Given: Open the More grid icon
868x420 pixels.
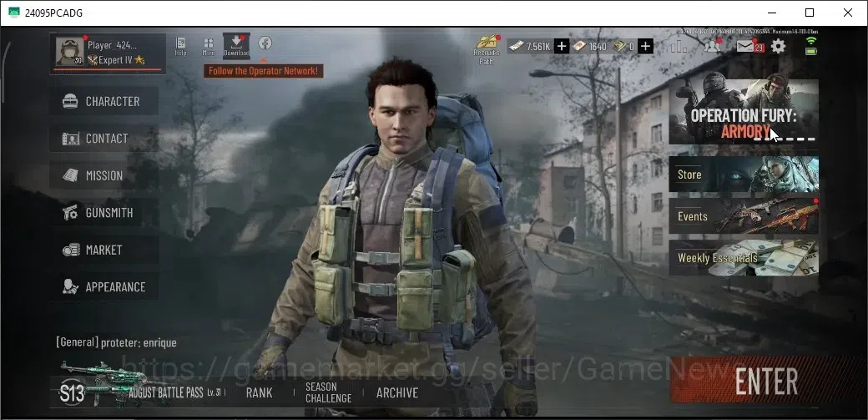Looking at the screenshot, I should pyautogui.click(x=209, y=47).
